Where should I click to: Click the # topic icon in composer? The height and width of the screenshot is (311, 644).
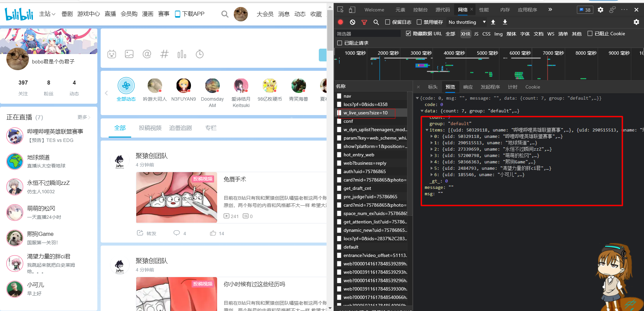coord(164,54)
